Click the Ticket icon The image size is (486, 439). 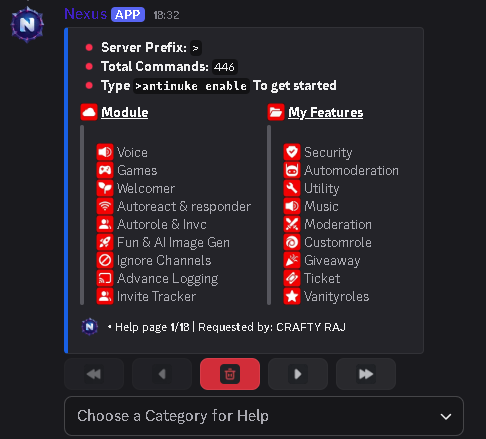292,278
